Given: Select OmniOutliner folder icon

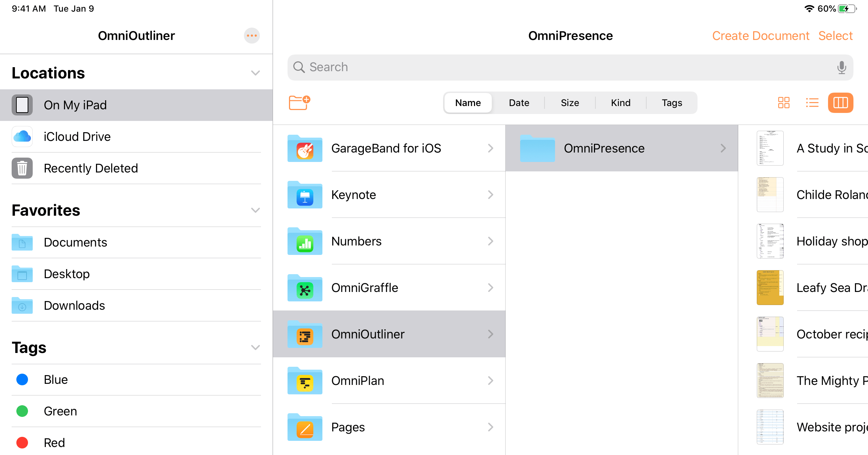Looking at the screenshot, I should (x=305, y=334).
